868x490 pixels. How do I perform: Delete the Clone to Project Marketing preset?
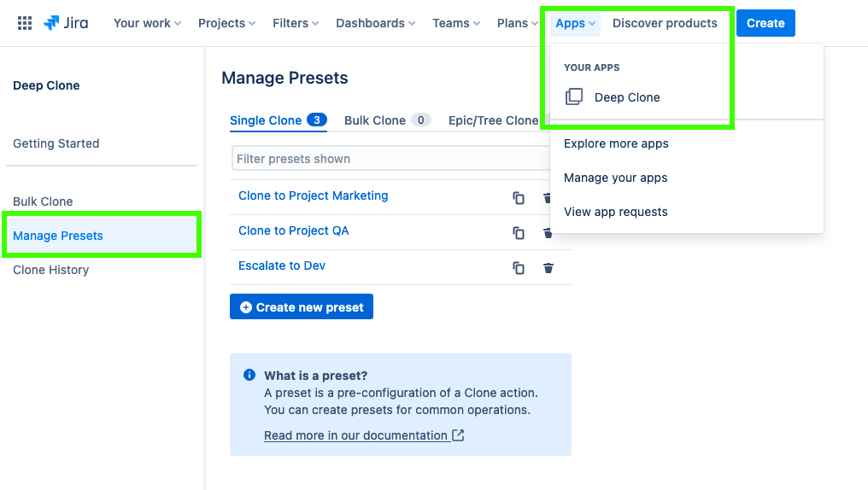tap(548, 198)
